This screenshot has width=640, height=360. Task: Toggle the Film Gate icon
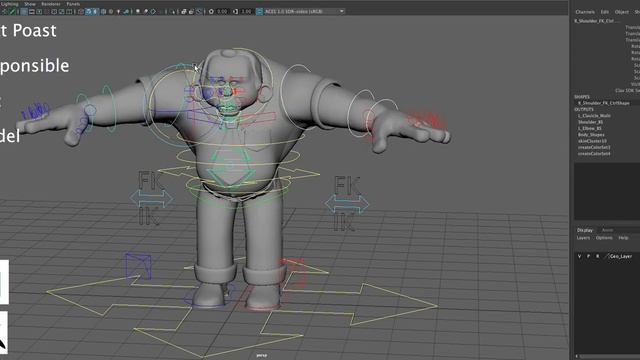point(31,11)
